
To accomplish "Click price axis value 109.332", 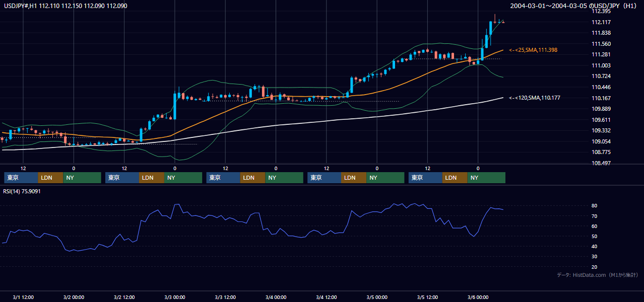I will tap(601, 130).
